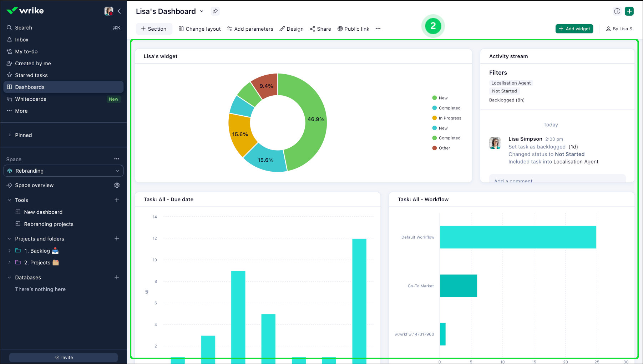Expand the Pinned section
The height and width of the screenshot is (364, 643).
click(10, 135)
